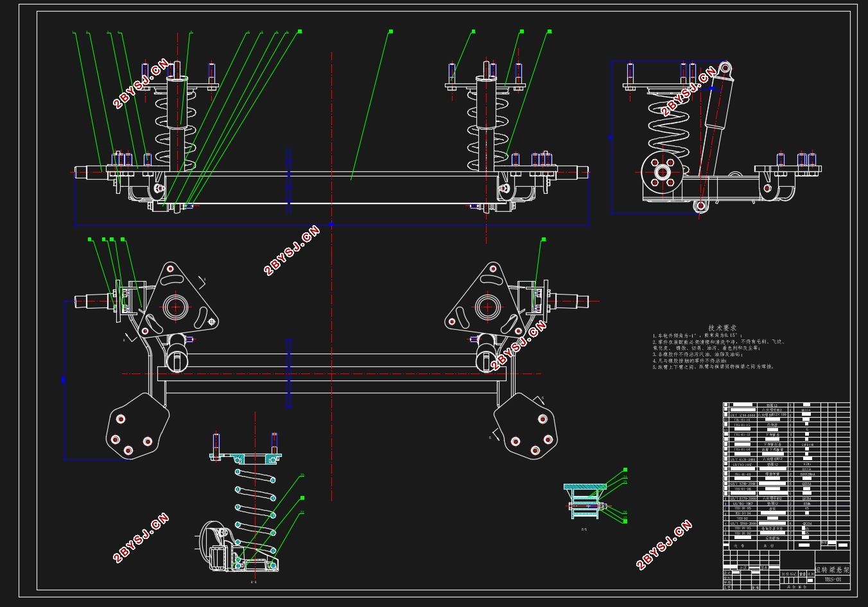
Task: Click the right trailing-arm bracket with three holes
Action: point(526,426)
